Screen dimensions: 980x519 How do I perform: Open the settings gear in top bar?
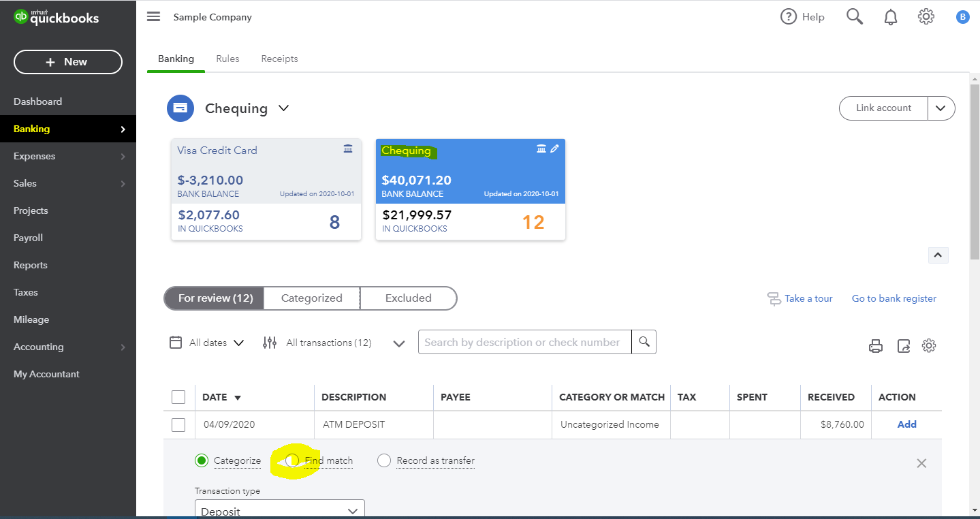pos(926,16)
